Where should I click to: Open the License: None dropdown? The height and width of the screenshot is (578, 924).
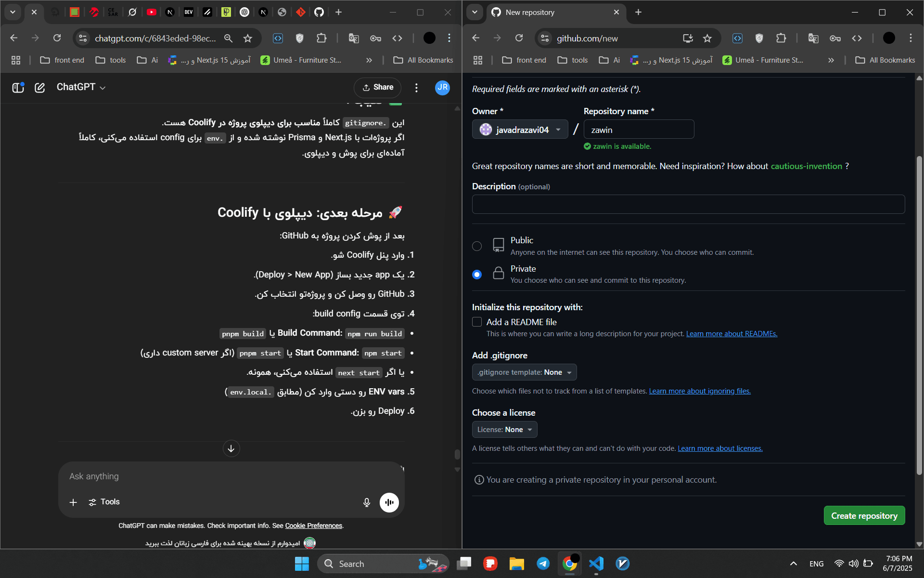pyautogui.click(x=504, y=429)
